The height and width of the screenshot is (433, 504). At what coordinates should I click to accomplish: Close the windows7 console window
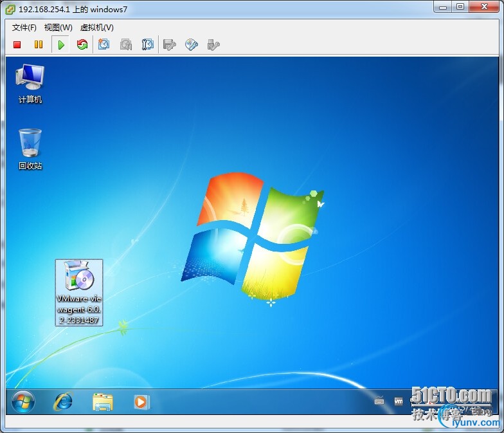485,7
